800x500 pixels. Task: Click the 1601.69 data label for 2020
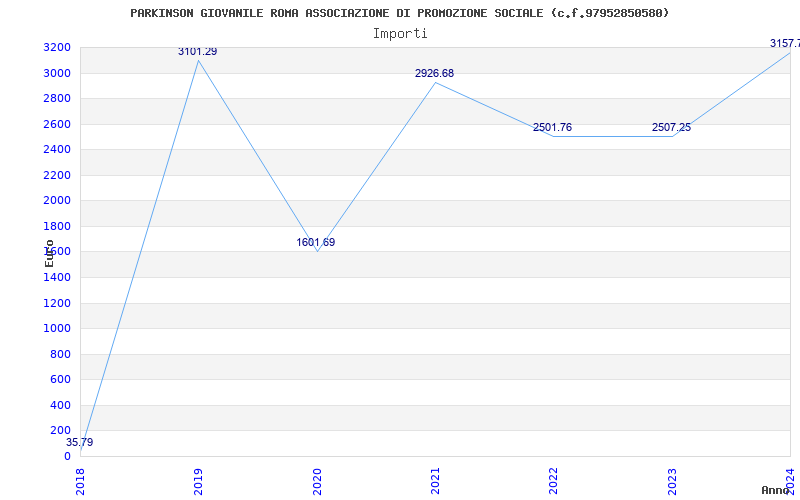pos(316,242)
